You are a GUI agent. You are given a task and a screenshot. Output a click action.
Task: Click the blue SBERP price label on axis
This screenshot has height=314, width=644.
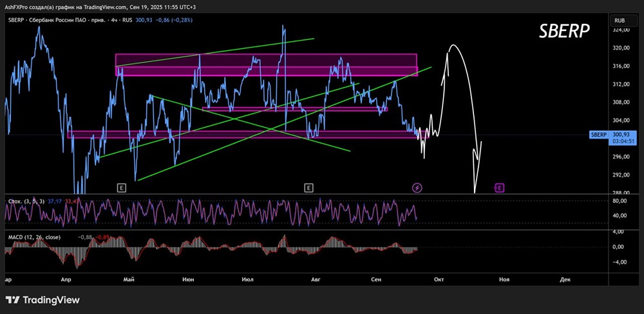598,134
